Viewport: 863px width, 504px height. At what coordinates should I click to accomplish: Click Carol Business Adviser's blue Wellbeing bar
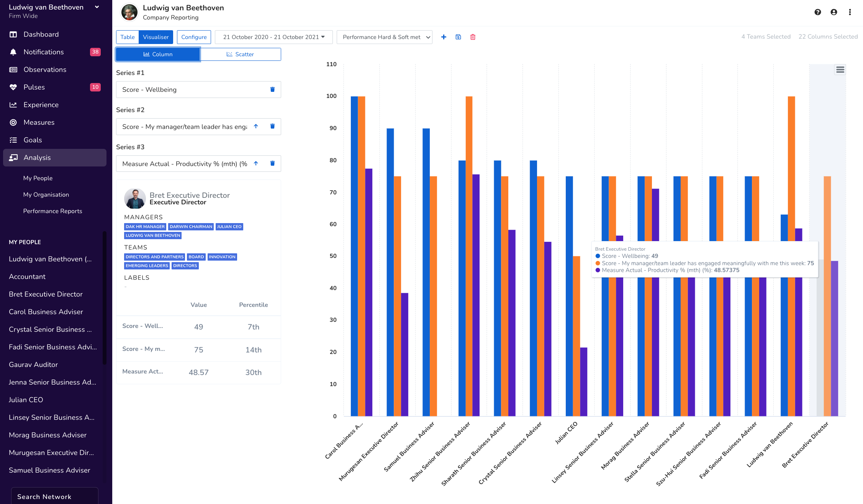354,256
